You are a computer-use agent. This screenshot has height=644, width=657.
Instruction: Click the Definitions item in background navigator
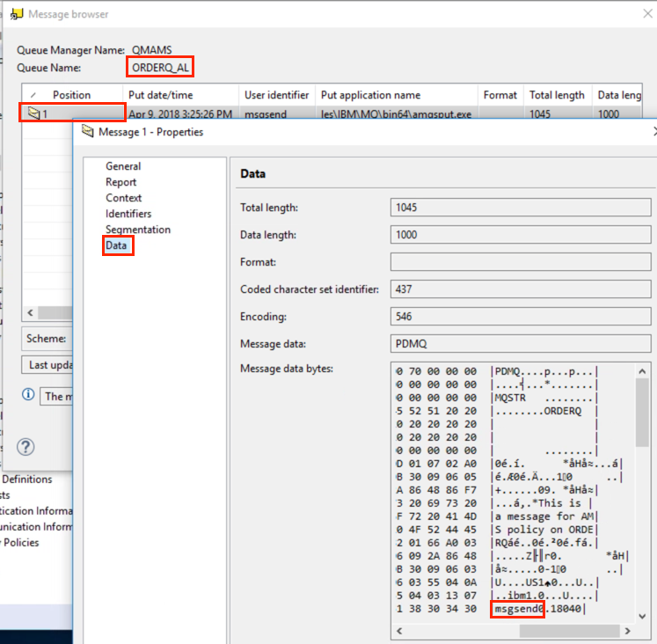coord(27,479)
